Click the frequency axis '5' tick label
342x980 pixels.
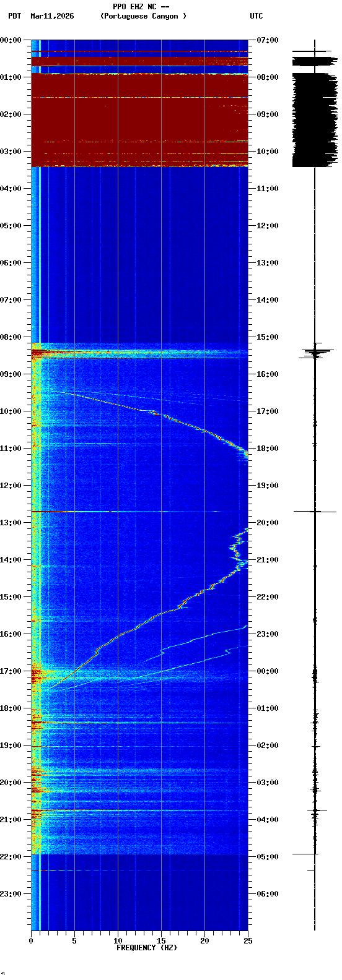pos(74,941)
